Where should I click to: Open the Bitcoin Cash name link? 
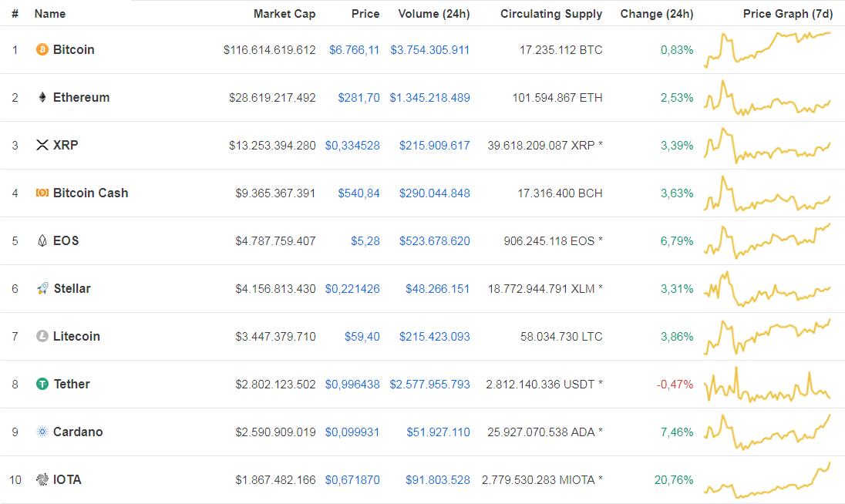(90, 193)
